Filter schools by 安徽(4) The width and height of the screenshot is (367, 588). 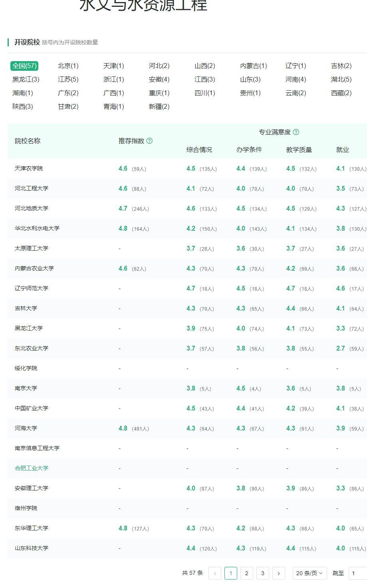coord(159,79)
